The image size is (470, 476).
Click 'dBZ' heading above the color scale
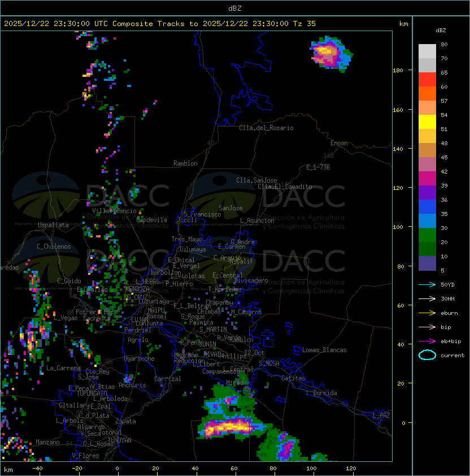click(x=441, y=31)
